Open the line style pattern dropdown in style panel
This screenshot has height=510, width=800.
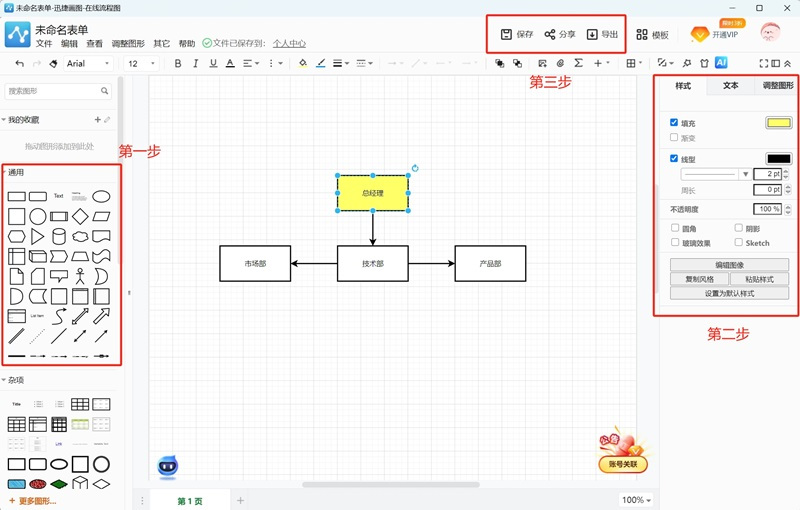coord(715,174)
